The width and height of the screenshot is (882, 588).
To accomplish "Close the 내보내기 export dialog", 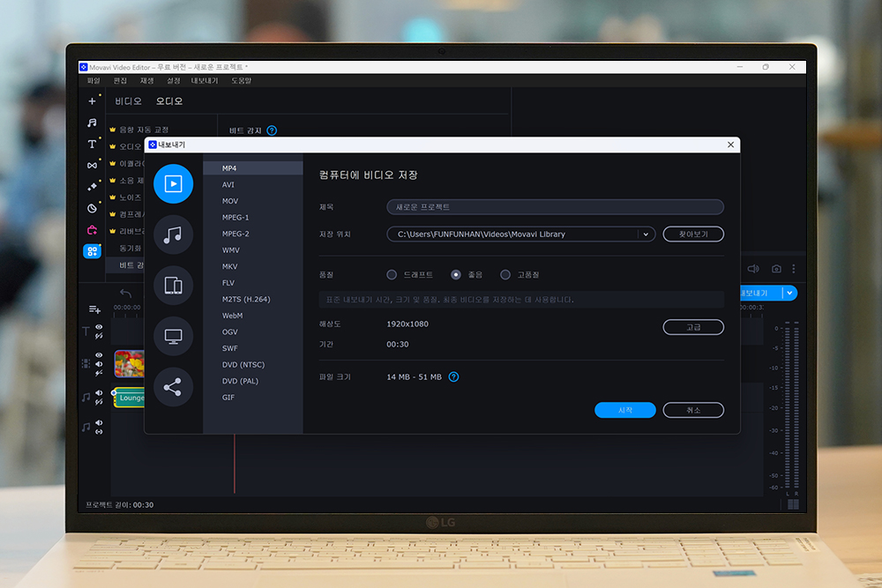I will (x=730, y=145).
